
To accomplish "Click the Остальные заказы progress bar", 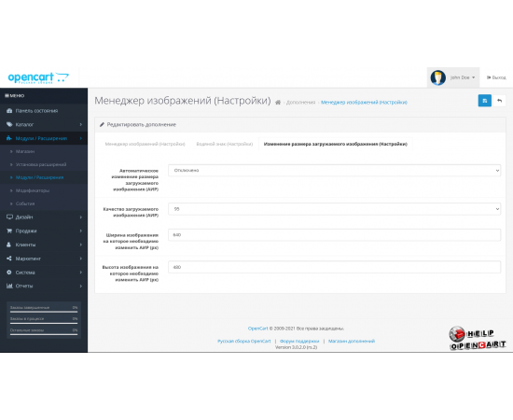I will [x=44, y=334].
